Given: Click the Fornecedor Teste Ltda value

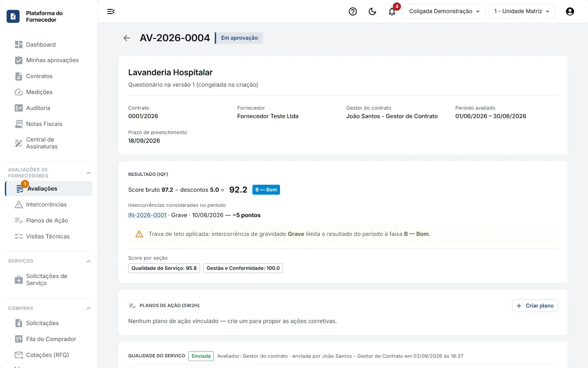Looking at the screenshot, I should coord(268,116).
